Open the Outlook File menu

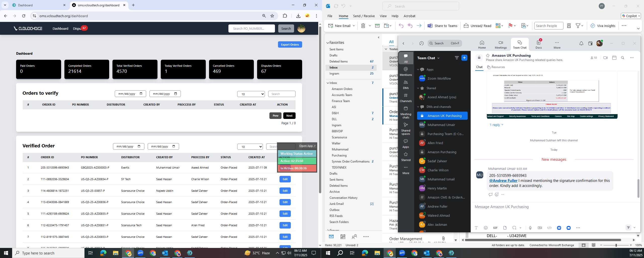(330, 16)
